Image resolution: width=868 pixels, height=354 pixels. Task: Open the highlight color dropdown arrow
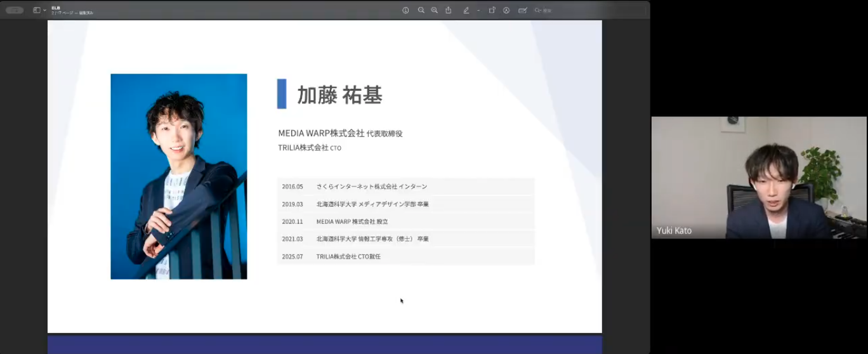(478, 10)
